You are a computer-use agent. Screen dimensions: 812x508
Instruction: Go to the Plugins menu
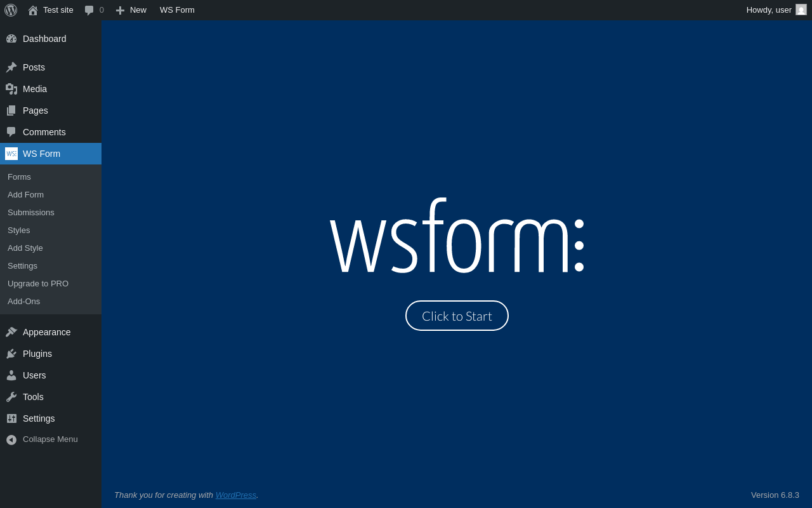pos(51,354)
